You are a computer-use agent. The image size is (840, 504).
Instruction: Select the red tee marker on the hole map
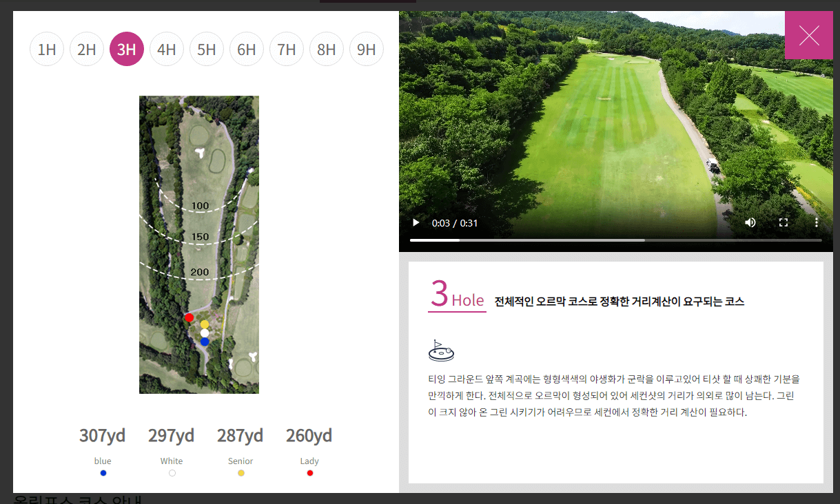189,317
